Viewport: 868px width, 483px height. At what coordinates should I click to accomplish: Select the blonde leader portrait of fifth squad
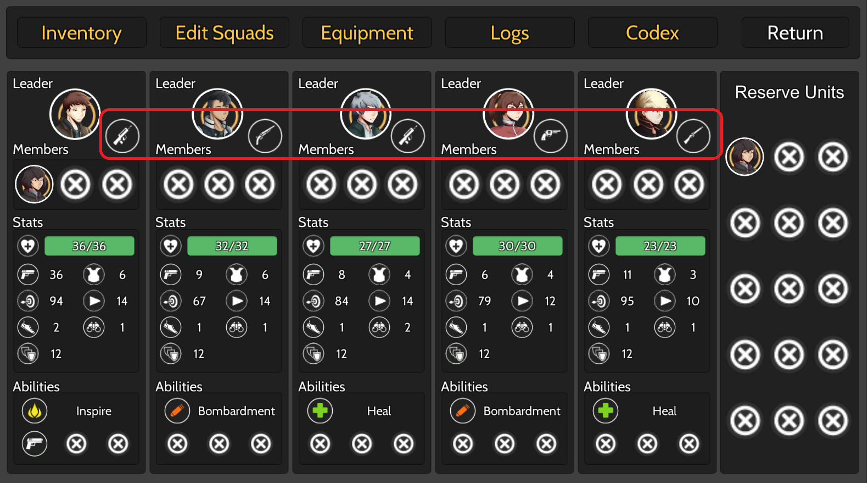click(x=651, y=114)
